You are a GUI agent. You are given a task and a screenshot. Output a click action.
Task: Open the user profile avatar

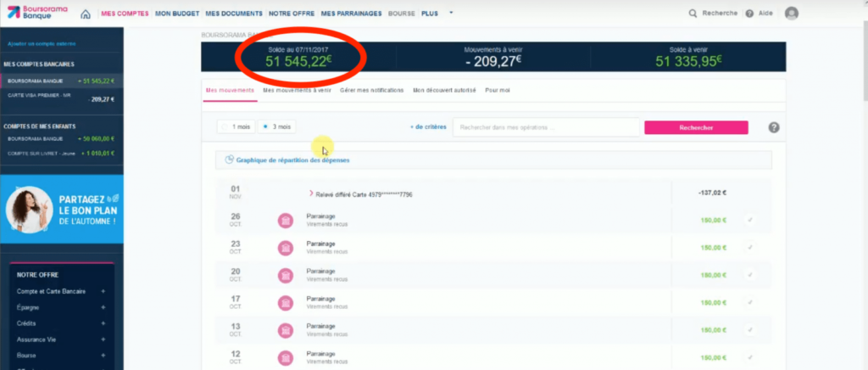(792, 14)
